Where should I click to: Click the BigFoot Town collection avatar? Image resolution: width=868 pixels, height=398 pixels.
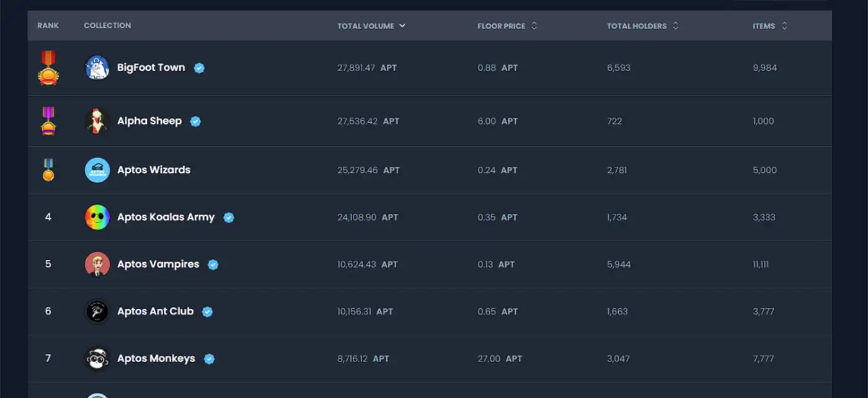[97, 68]
